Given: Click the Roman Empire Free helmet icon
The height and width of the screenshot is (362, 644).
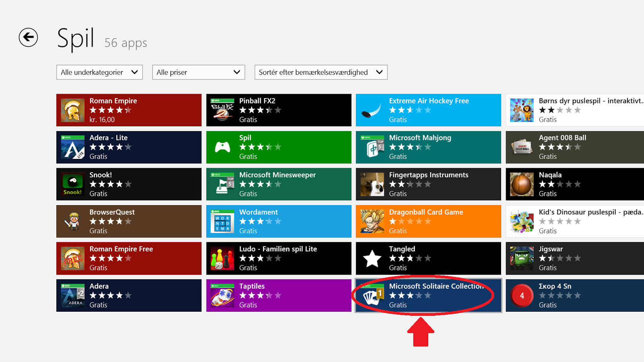Looking at the screenshot, I should (x=73, y=258).
